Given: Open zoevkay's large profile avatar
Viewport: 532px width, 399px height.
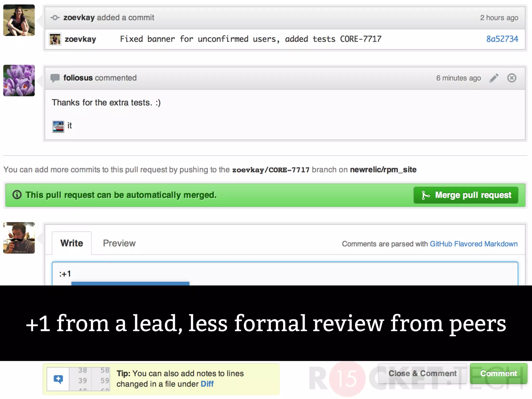Looking at the screenshot, I should coord(19,20).
